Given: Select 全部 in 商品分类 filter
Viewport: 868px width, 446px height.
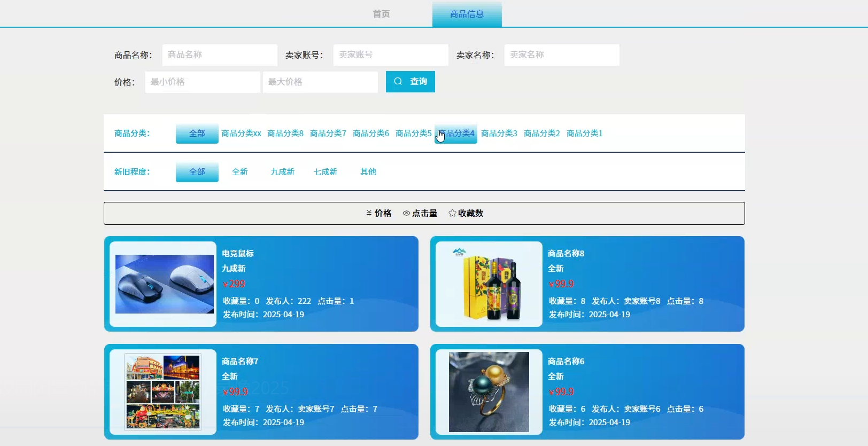Looking at the screenshot, I should (197, 134).
